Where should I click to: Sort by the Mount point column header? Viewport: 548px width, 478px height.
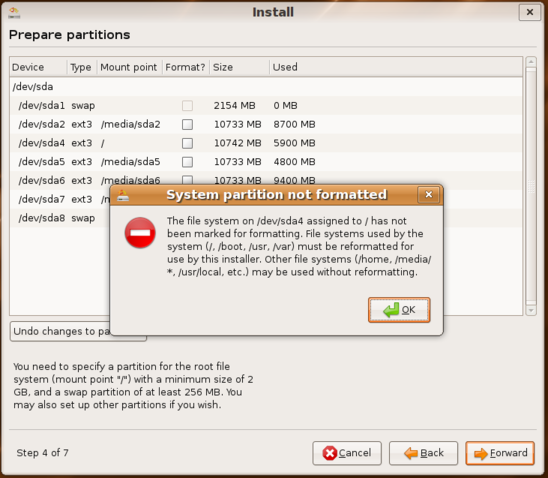[129, 67]
